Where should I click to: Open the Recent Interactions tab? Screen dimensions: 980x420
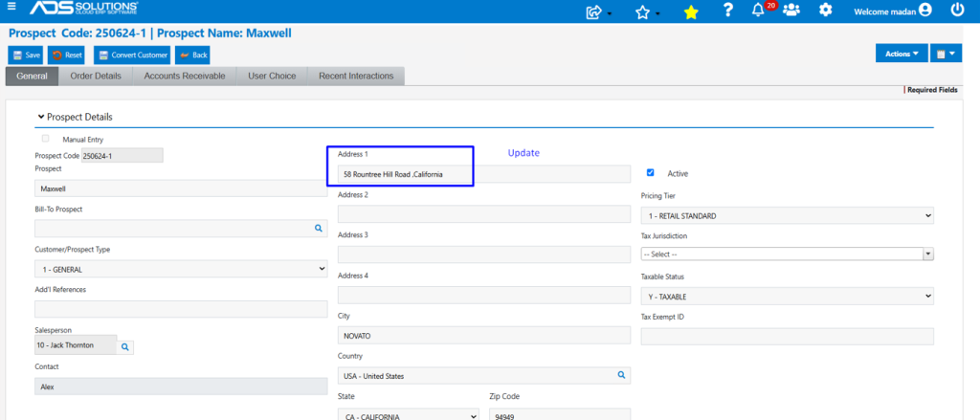click(x=356, y=77)
